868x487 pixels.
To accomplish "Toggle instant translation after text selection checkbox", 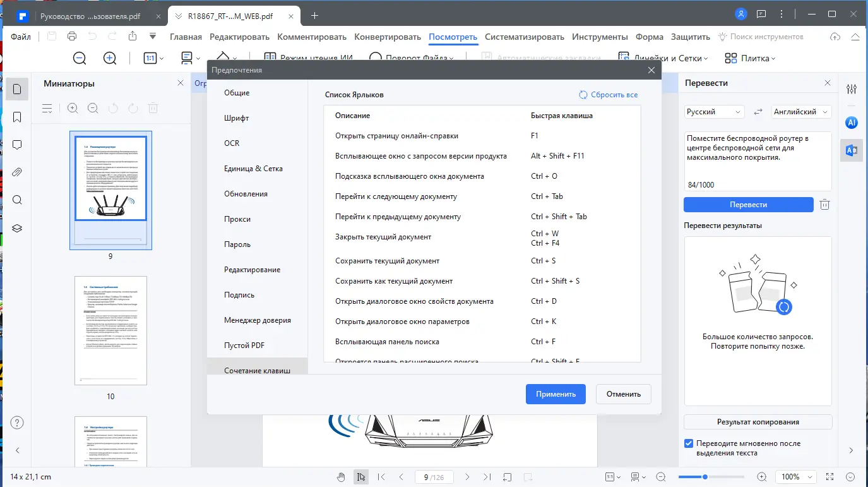I will click(x=689, y=443).
